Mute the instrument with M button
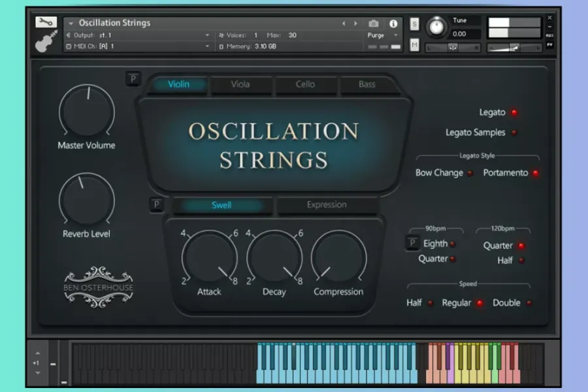 [414, 44]
